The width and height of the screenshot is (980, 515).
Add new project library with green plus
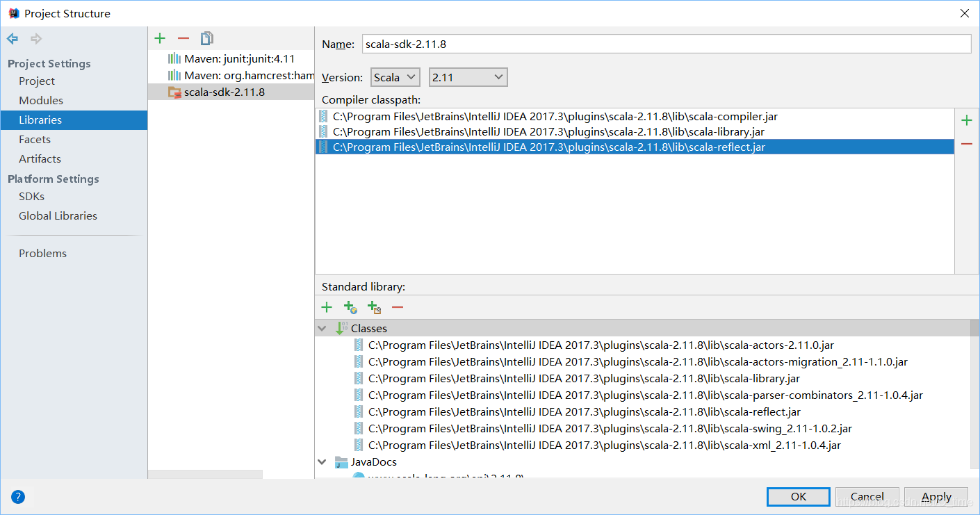(x=160, y=38)
